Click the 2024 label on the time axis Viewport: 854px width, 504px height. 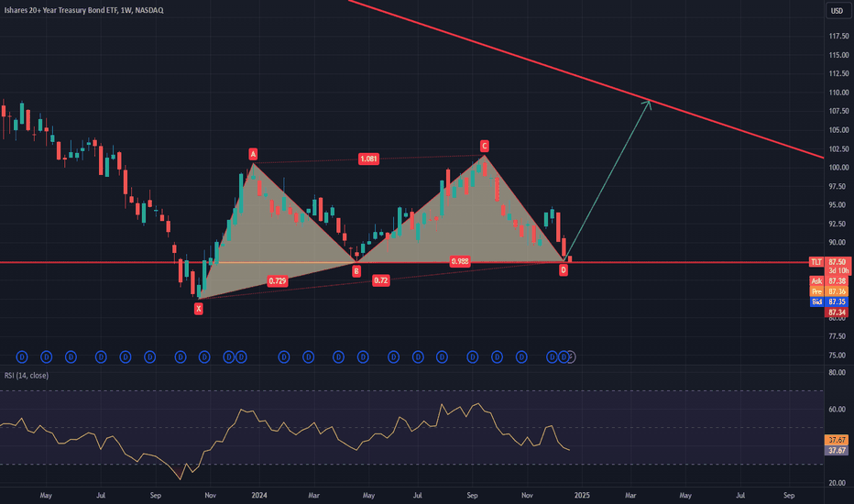(259, 495)
